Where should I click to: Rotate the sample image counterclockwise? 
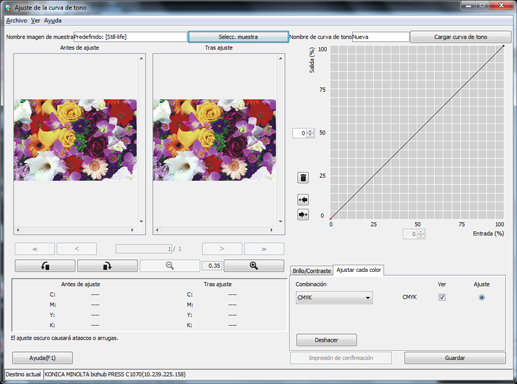pyautogui.click(x=45, y=266)
